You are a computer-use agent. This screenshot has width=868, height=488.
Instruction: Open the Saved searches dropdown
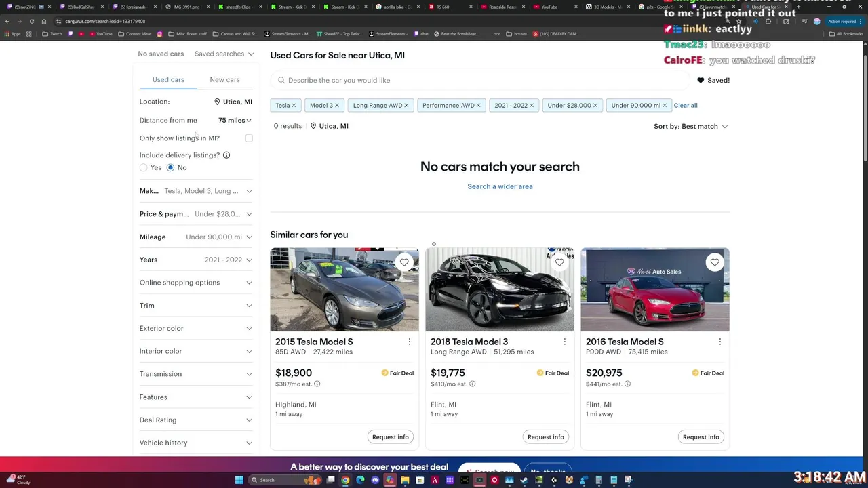point(224,54)
